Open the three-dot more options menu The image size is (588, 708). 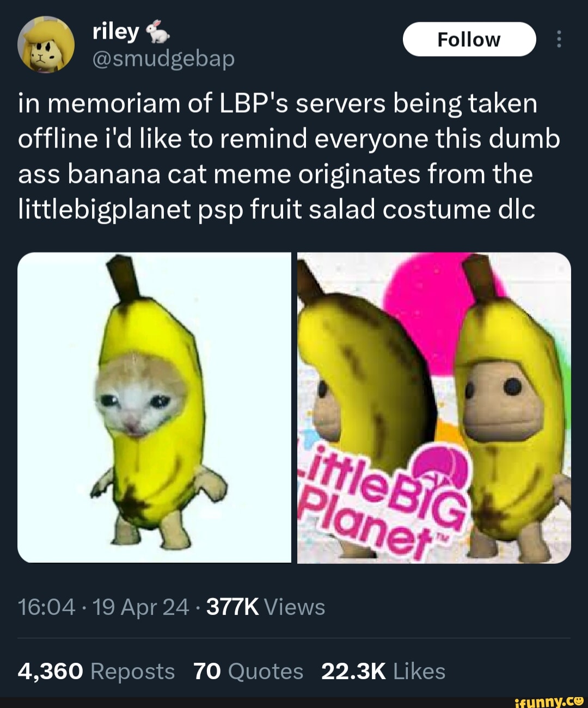coord(559,40)
